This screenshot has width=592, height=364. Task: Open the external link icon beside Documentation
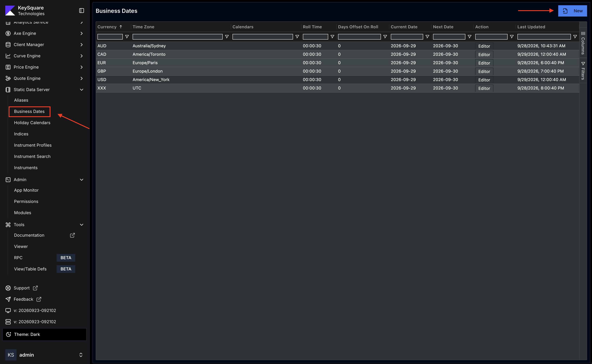(x=72, y=235)
